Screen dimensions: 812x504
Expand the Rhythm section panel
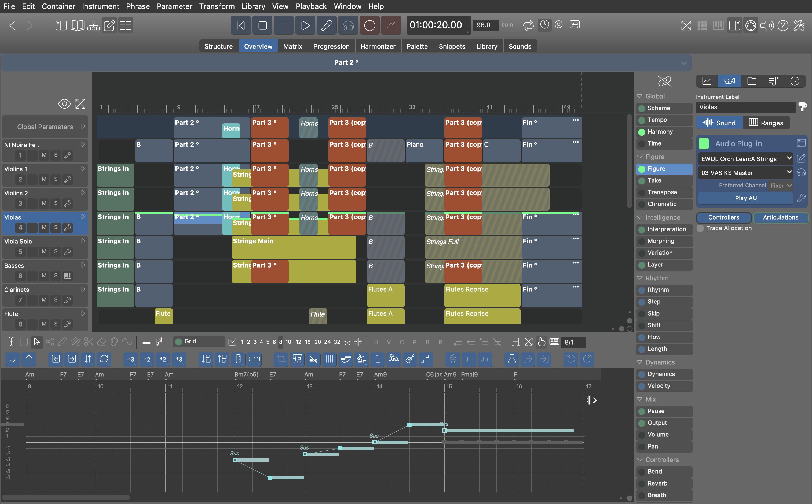640,277
